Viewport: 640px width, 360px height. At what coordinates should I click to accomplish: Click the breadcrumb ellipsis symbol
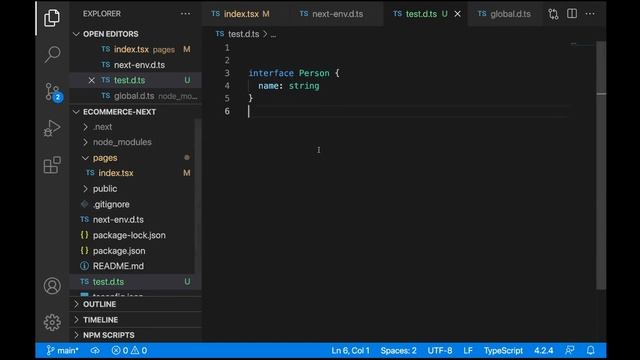[x=273, y=34]
